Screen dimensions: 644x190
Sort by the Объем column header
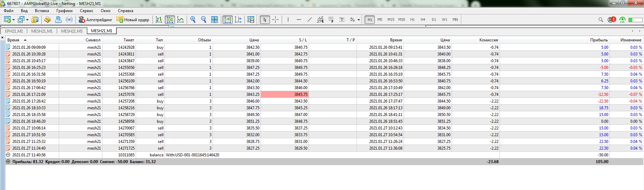189,40
